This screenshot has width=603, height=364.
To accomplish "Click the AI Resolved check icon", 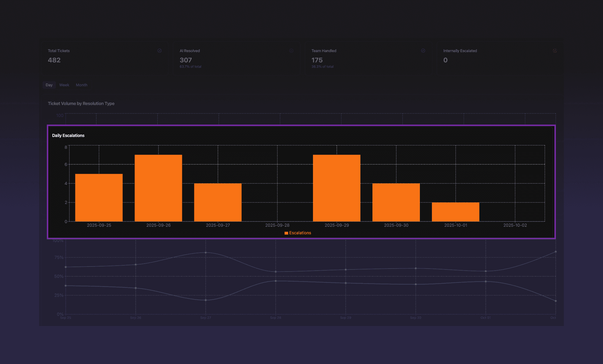I will [291, 51].
